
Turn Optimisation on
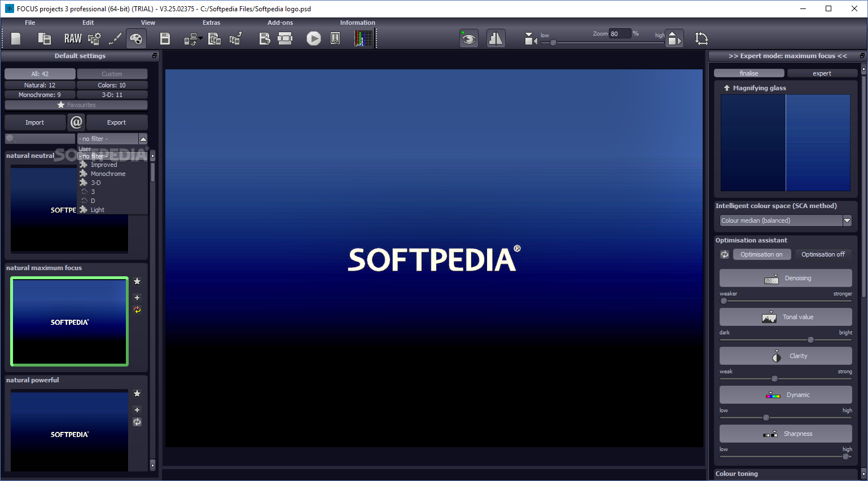click(x=761, y=254)
